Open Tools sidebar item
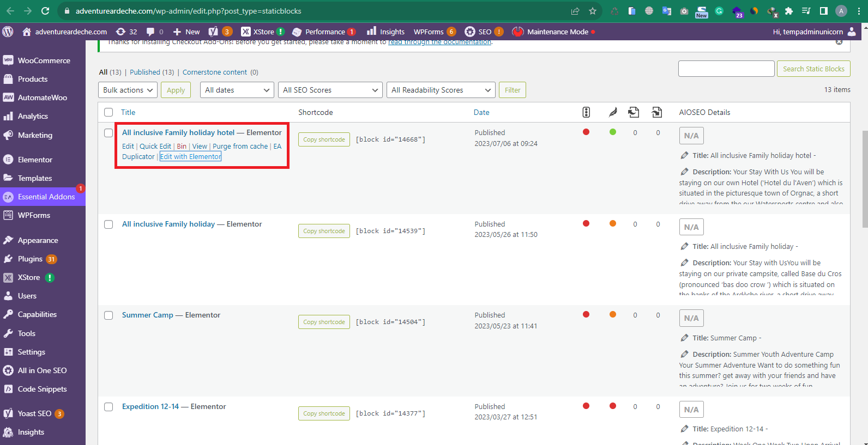 click(x=43, y=333)
